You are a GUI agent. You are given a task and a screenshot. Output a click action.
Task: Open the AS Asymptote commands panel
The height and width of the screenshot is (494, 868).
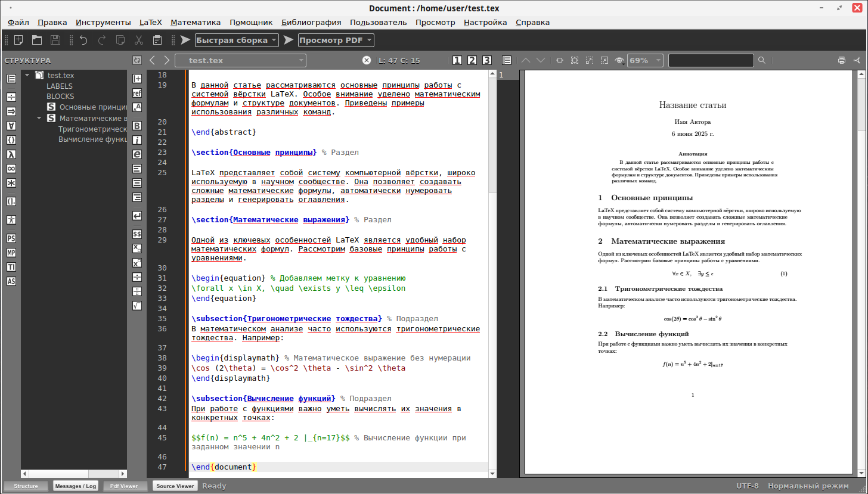pyautogui.click(x=11, y=281)
